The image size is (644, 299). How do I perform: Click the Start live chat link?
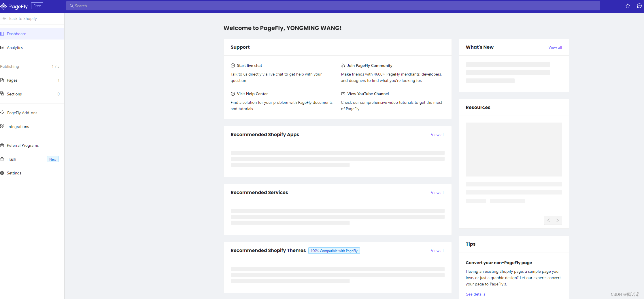point(250,65)
